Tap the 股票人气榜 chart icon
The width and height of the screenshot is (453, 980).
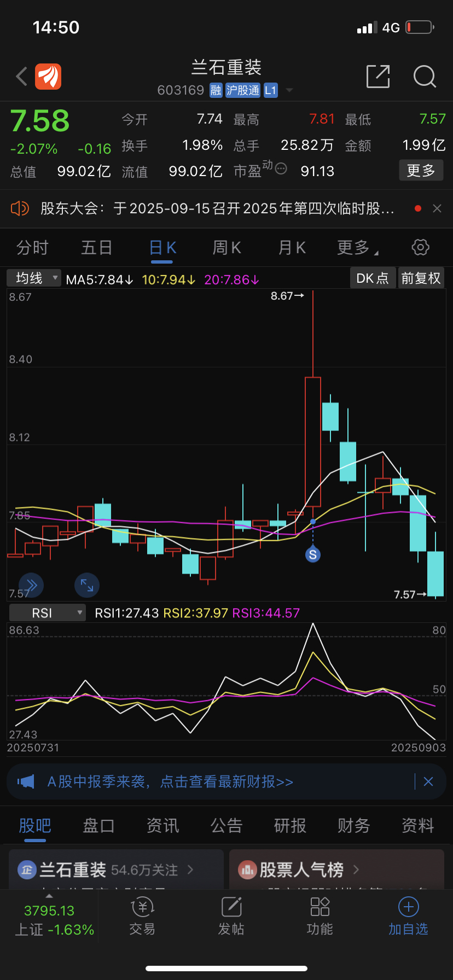coord(247,870)
